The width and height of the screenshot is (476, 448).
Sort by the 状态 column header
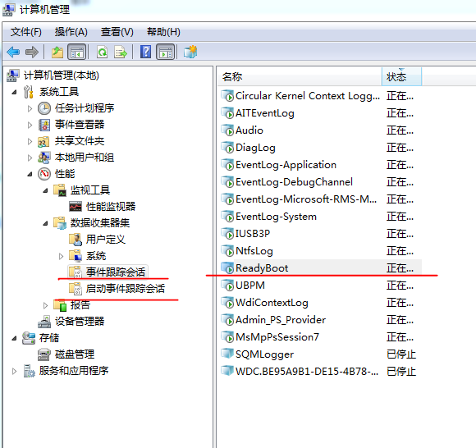(x=401, y=77)
